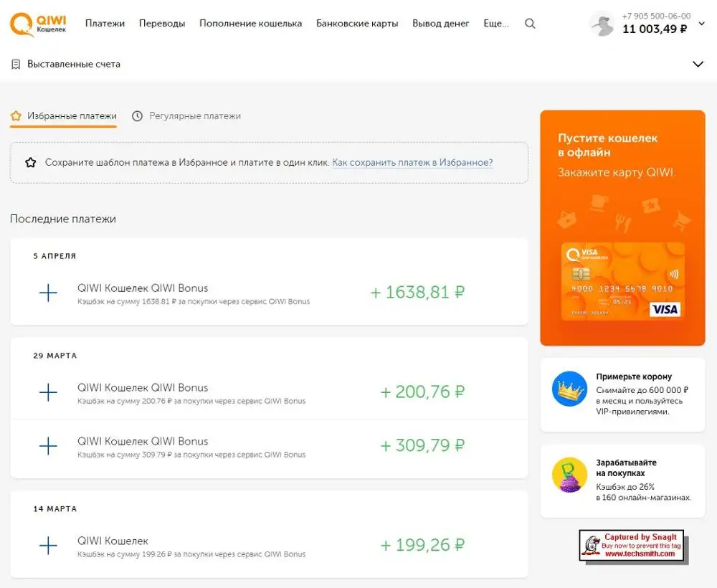The image size is (717, 588).
Task: Open the search magnifier icon
Action: [x=530, y=24]
